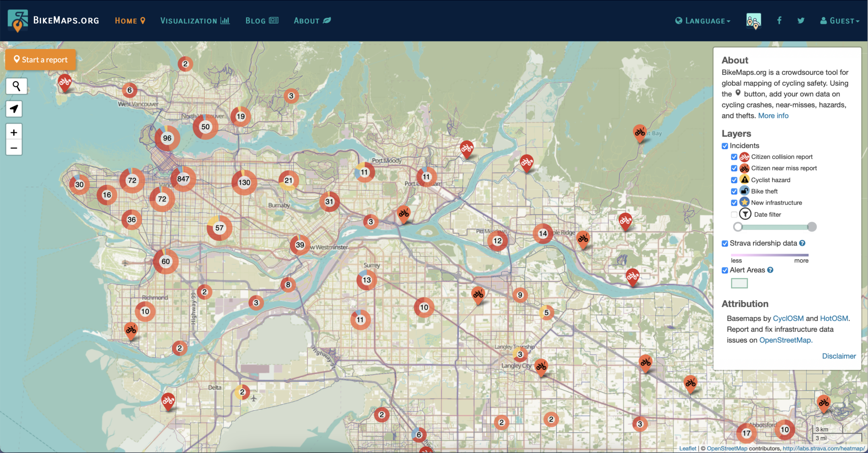Screen dimensions: 868x453
Task: Zoom out with the minus button
Action: click(x=14, y=148)
